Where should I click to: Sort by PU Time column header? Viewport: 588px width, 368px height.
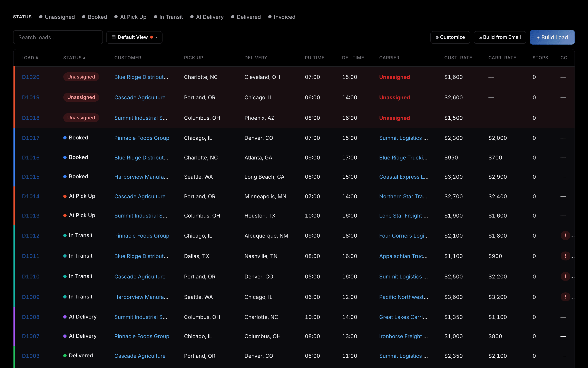click(314, 58)
